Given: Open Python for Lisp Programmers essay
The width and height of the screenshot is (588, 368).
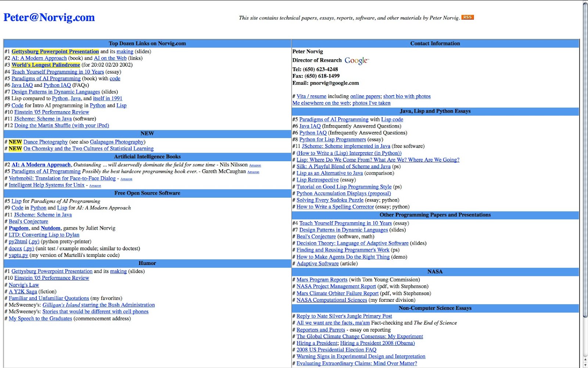Looking at the screenshot, I should pyautogui.click(x=333, y=139).
